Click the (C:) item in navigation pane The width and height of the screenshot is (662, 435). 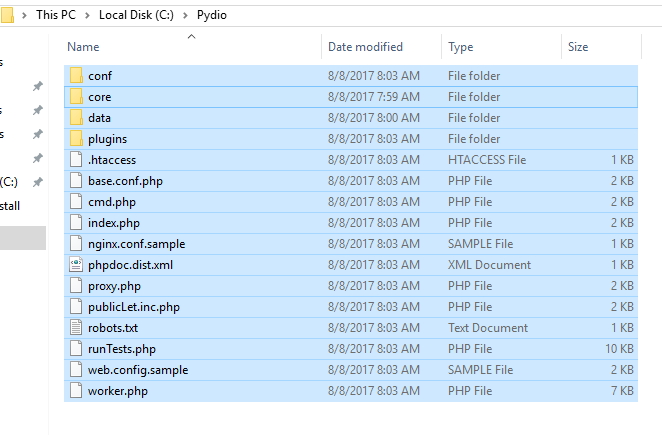pos(9,182)
